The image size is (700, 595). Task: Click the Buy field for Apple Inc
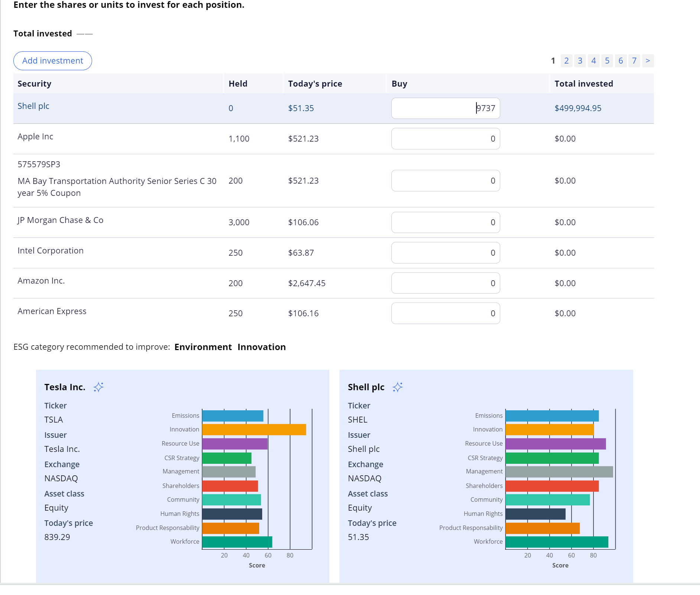click(446, 139)
